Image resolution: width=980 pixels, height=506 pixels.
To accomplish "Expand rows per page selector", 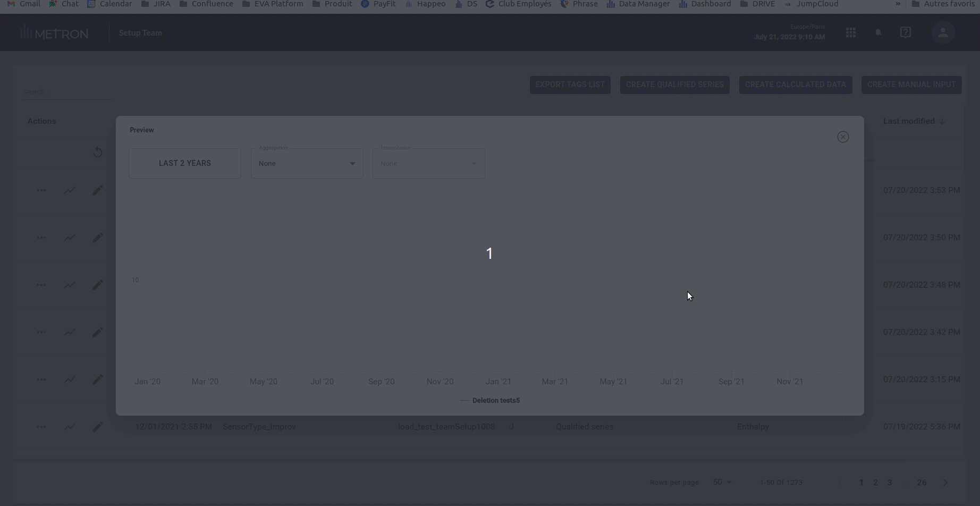I will pyautogui.click(x=722, y=482).
